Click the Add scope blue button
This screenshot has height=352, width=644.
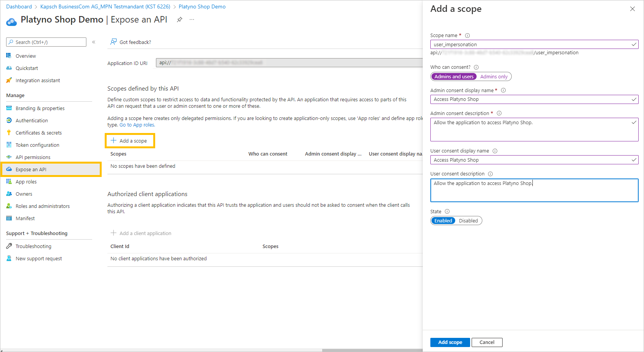[x=450, y=342]
